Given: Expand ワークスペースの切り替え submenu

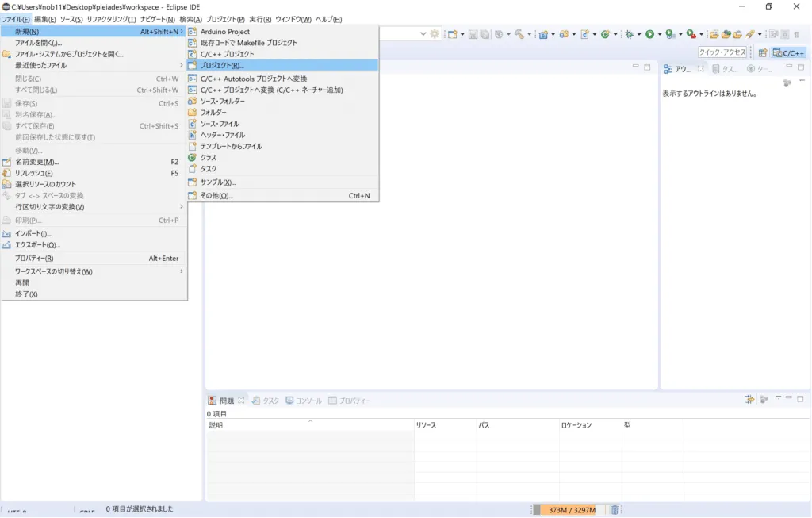Looking at the screenshot, I should pyautogui.click(x=94, y=271).
